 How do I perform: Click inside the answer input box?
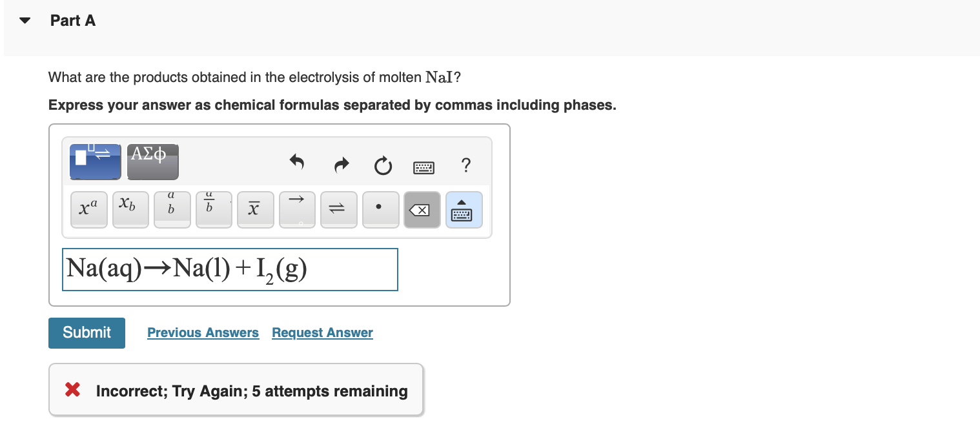pos(230,269)
